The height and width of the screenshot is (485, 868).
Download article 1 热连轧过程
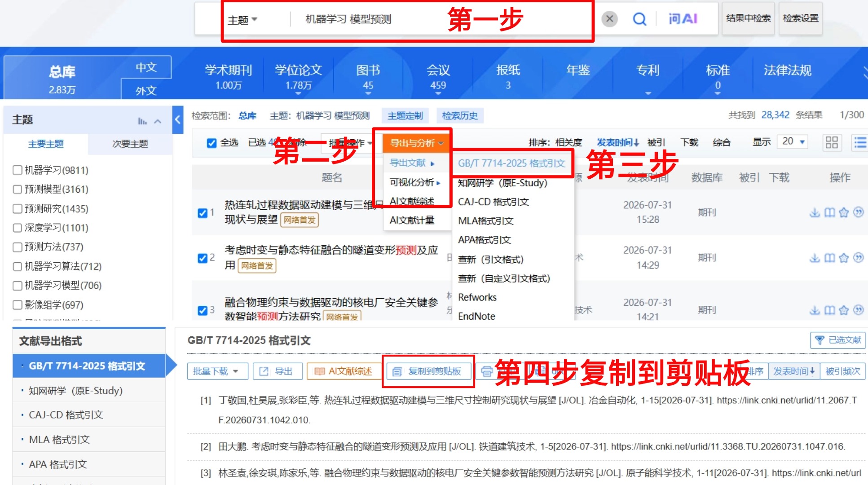pos(815,212)
